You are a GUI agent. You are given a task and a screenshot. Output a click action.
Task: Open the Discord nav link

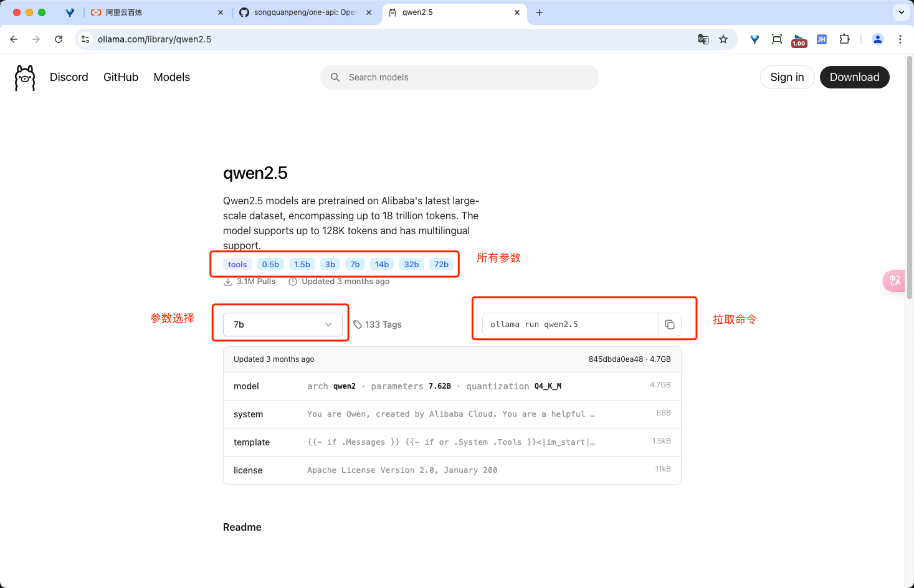(x=69, y=77)
